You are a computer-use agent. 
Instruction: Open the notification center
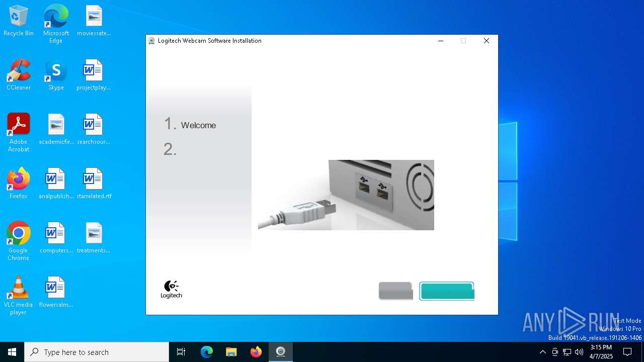click(627, 352)
